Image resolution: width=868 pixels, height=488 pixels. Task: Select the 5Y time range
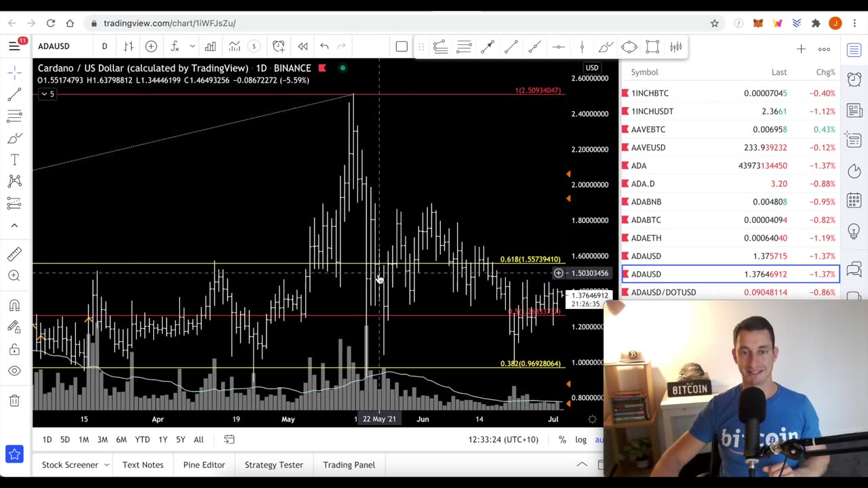180,440
